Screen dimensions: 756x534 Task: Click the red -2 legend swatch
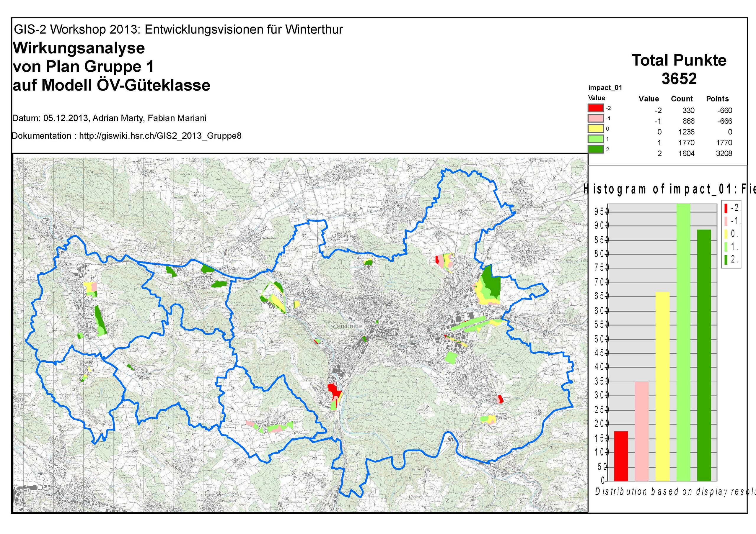pos(595,108)
